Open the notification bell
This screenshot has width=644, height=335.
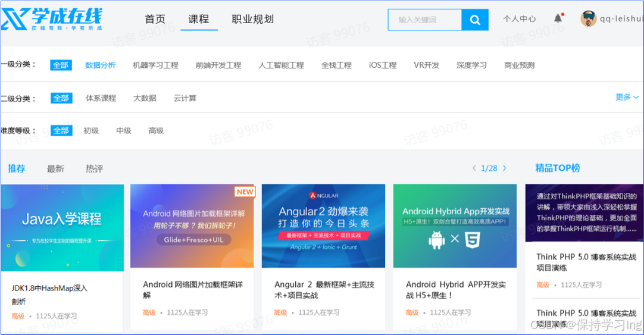558,18
